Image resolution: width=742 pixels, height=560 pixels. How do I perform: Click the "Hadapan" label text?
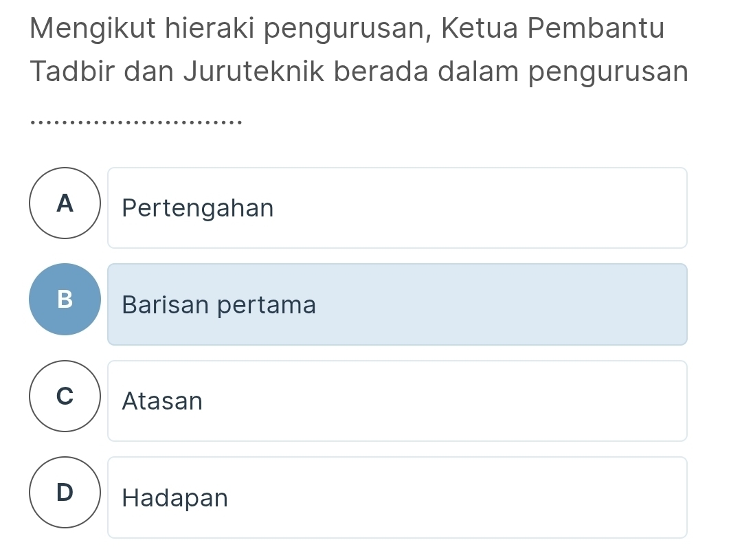(175, 497)
